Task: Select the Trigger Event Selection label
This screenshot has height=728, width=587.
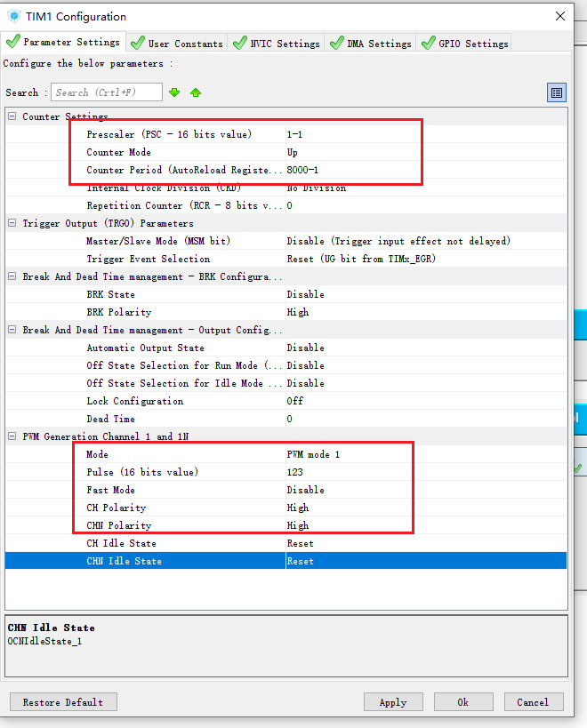Action: tap(149, 259)
